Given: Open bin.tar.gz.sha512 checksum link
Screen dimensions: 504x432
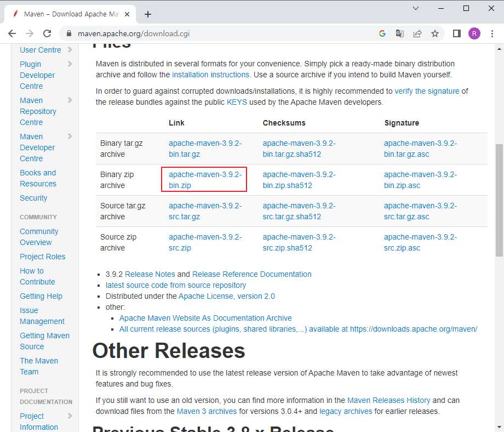Looking at the screenshot, I should (299, 149).
